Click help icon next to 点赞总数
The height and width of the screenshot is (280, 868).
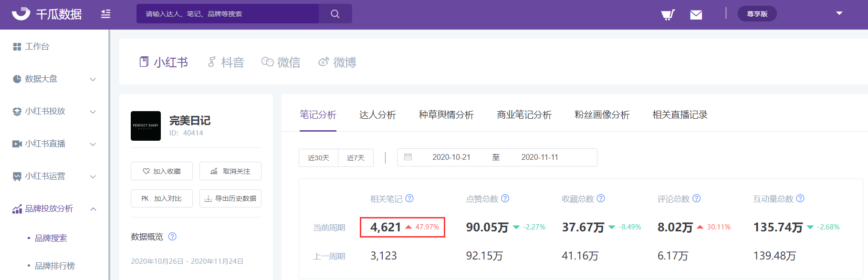505,198
